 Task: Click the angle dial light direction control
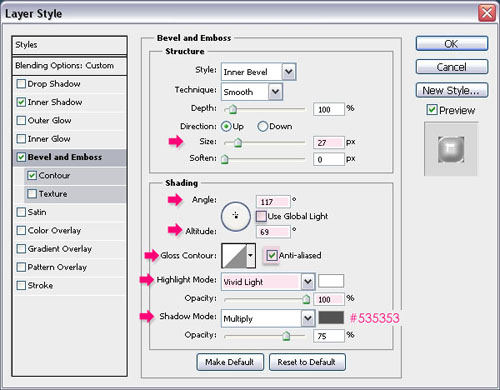236,216
